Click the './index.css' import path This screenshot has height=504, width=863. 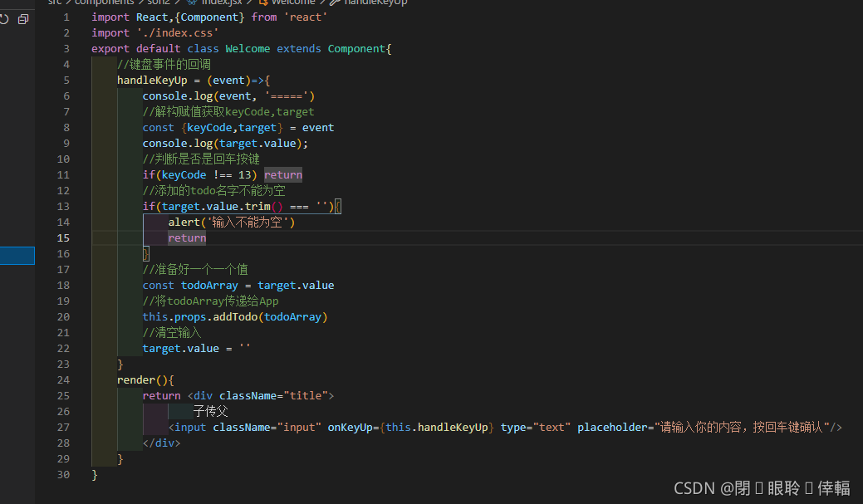click(x=178, y=33)
